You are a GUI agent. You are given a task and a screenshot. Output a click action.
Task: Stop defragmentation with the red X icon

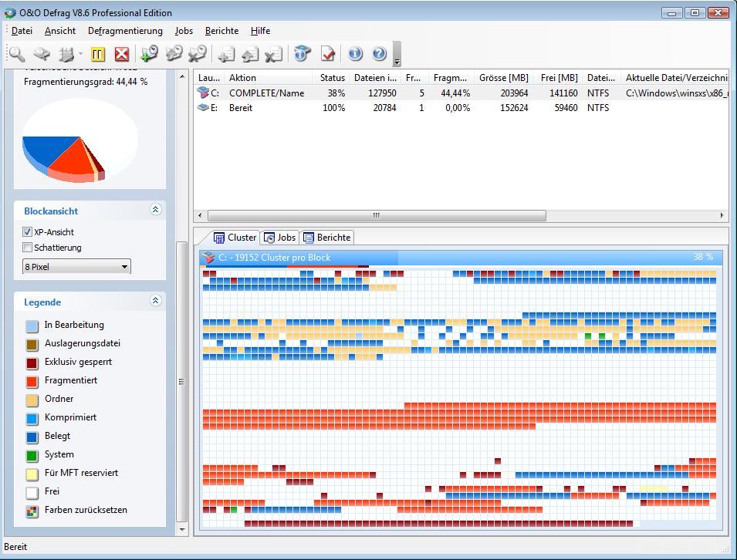(122, 54)
